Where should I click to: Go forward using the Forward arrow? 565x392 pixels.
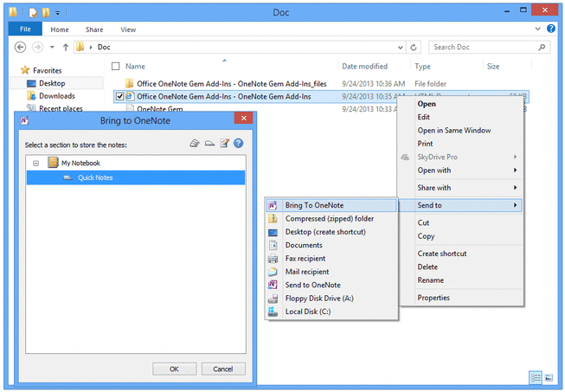[37, 48]
